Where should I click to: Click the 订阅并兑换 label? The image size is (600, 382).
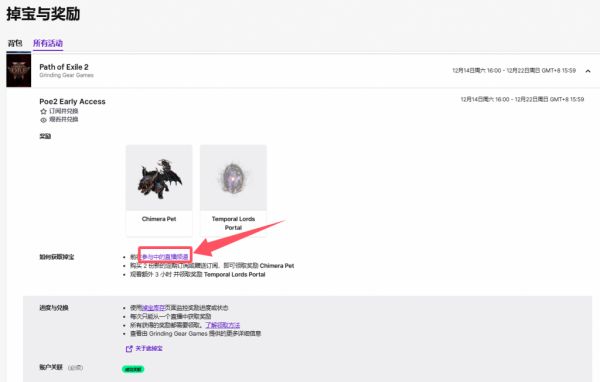[64, 111]
